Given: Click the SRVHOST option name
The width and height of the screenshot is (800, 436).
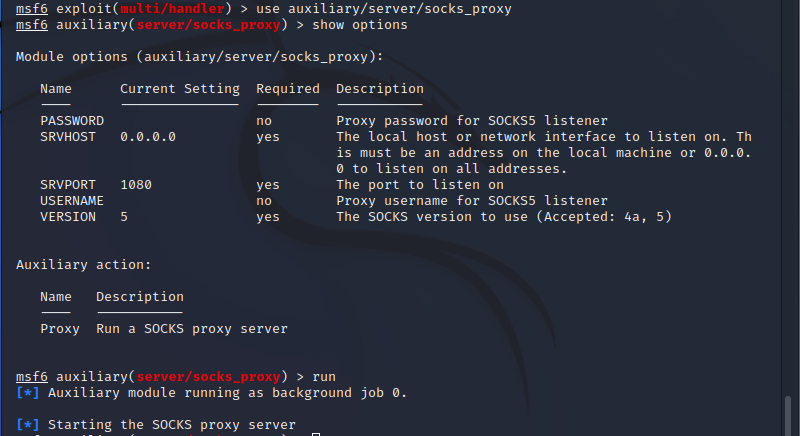Looking at the screenshot, I should click(68, 137).
